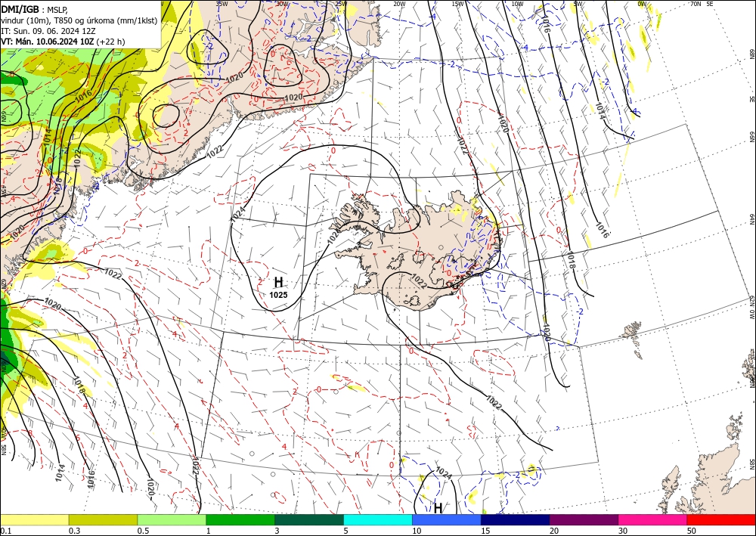Click the olive 0.3–0.5 precipitation legend swatch
This screenshot has width=756, height=536.
[103, 519]
